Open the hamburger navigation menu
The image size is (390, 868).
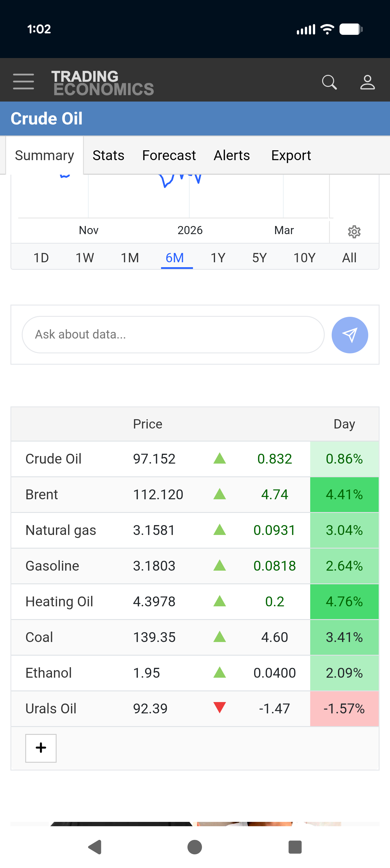point(23,82)
